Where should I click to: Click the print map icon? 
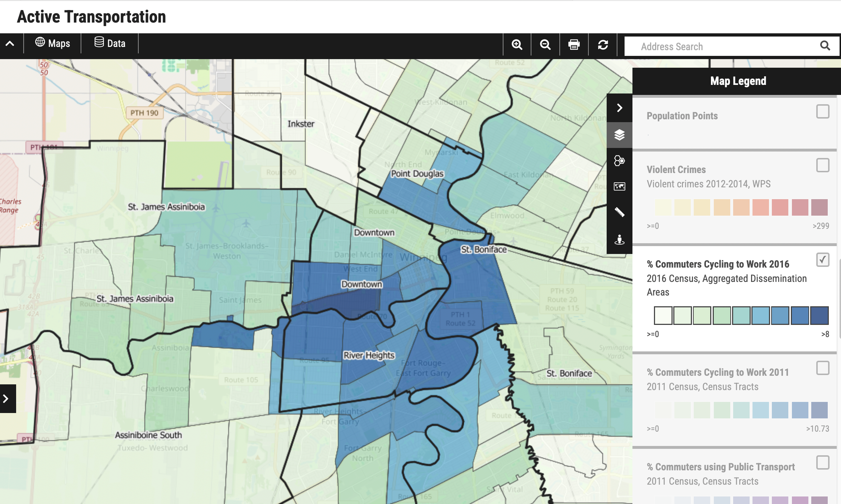coord(574,45)
